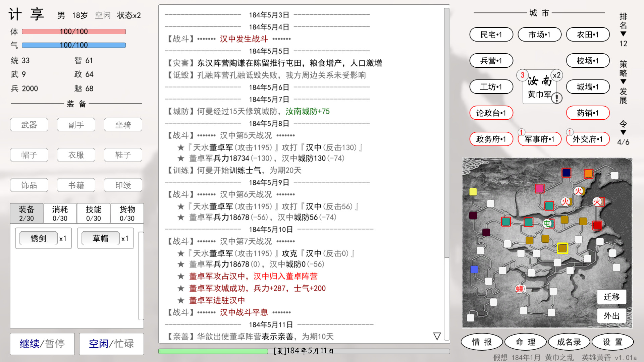Switch character state with 空闲/忙碌 toggle
The height and width of the screenshot is (362, 644).
[111, 344]
